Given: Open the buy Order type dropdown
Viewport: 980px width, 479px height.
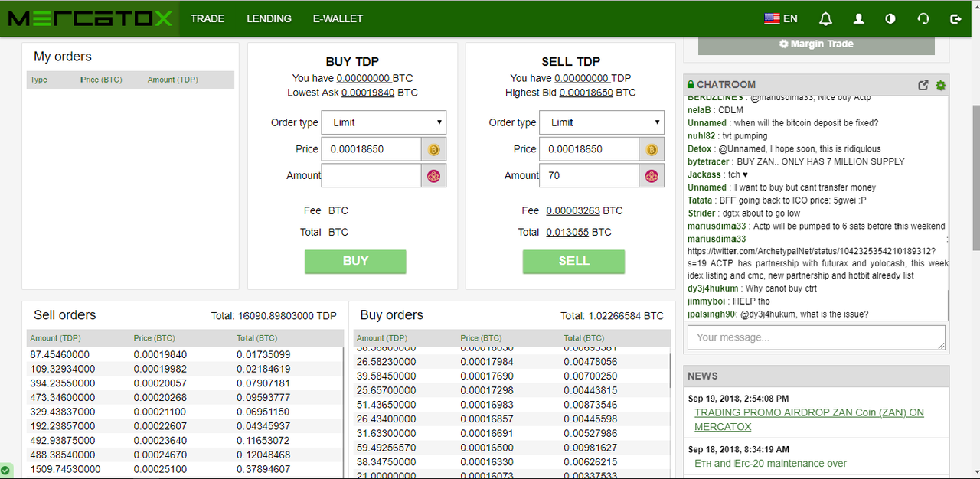Looking at the screenshot, I should 384,122.
